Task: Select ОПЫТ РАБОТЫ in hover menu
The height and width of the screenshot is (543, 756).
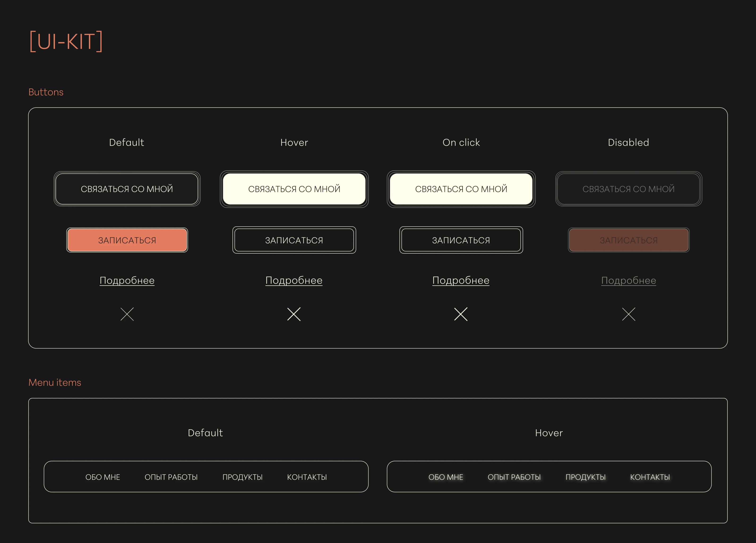Action: point(514,477)
